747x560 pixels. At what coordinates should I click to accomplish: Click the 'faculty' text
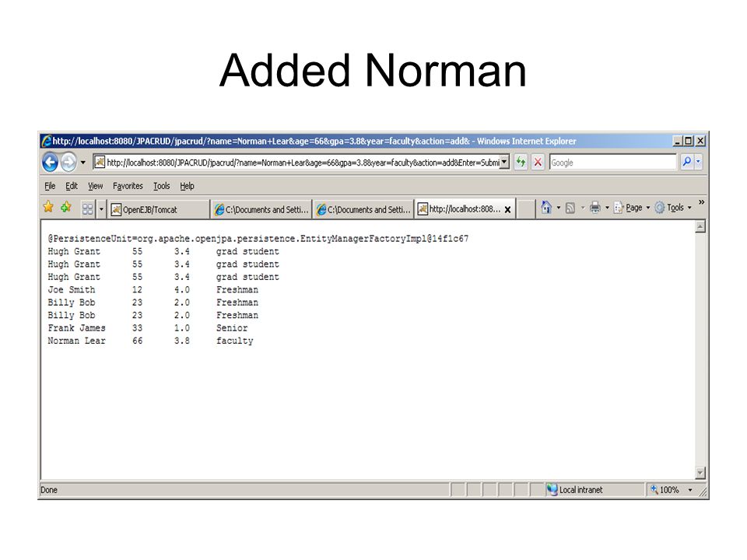tap(235, 341)
